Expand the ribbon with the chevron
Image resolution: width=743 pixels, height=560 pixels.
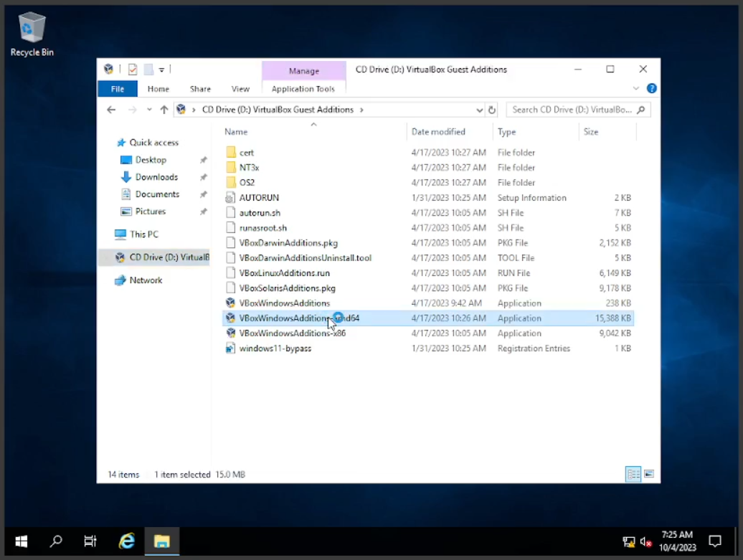tap(635, 88)
